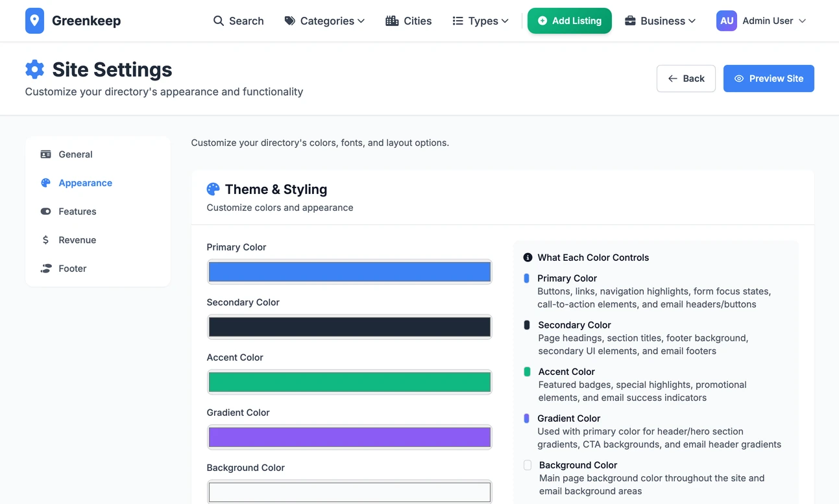Screen dimensions: 839x504
Task: Click the "Theme & Styling" heading text
Action: 276,189
